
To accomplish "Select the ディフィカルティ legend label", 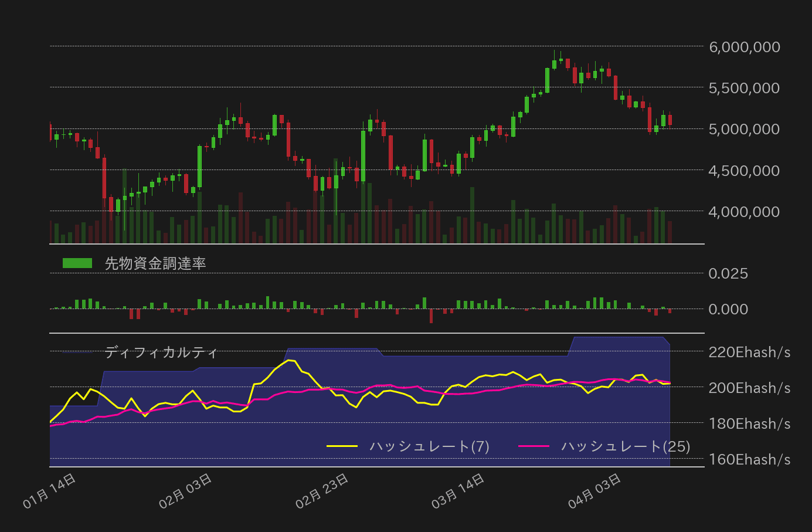I will point(161,353).
